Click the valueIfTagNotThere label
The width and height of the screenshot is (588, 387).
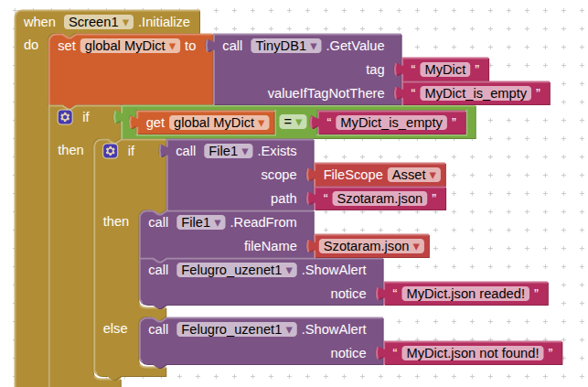click(326, 93)
